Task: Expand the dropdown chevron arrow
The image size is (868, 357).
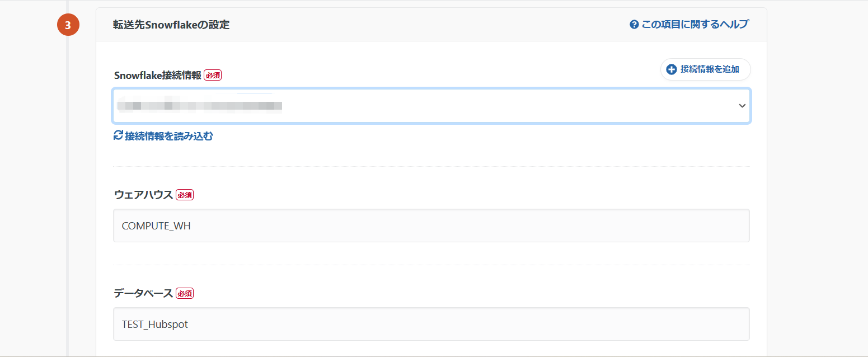Action: 742,106
